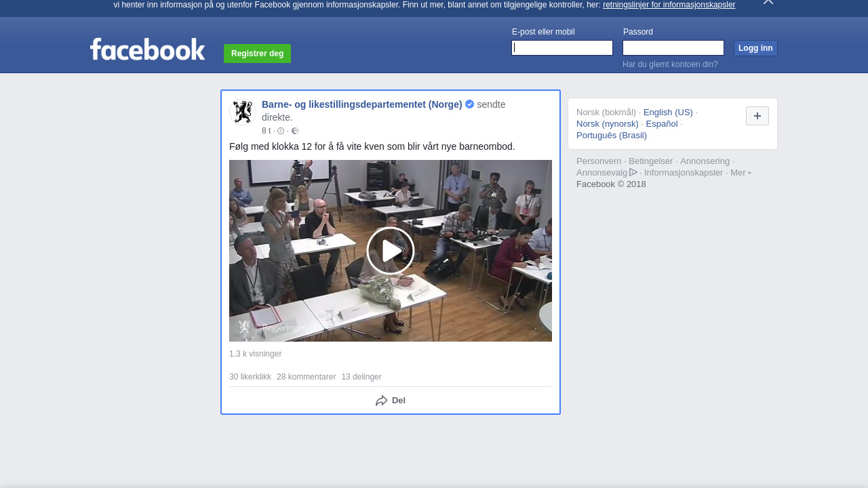
Task: Click the Passord input field
Action: click(x=673, y=48)
